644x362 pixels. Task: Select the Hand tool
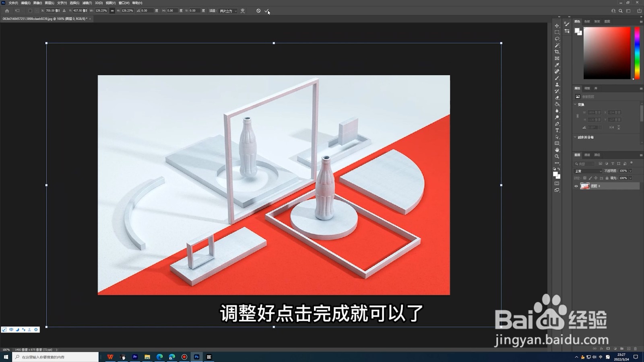pyautogui.click(x=557, y=150)
